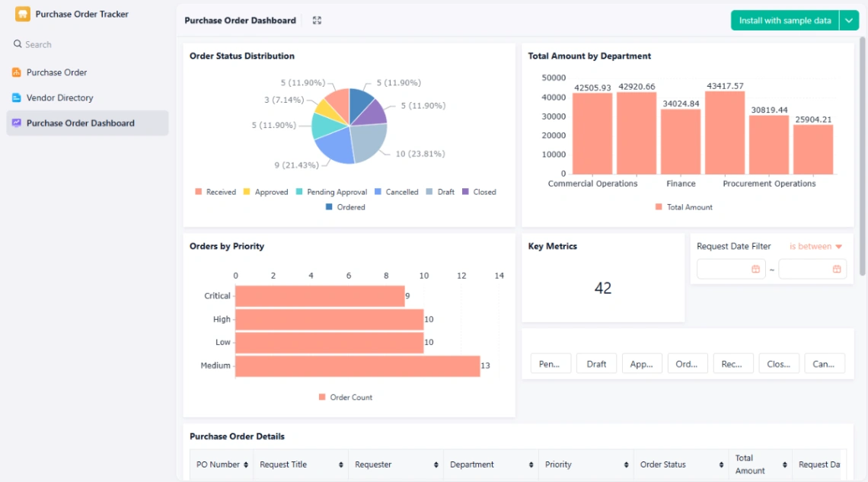Open Vendor Directory page
Image resolution: width=868 pixels, height=482 pixels.
tap(88, 98)
